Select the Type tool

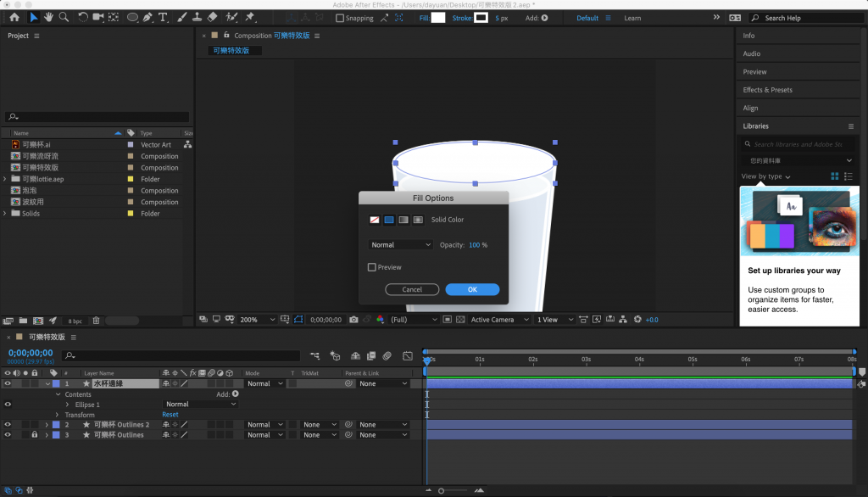(x=163, y=17)
